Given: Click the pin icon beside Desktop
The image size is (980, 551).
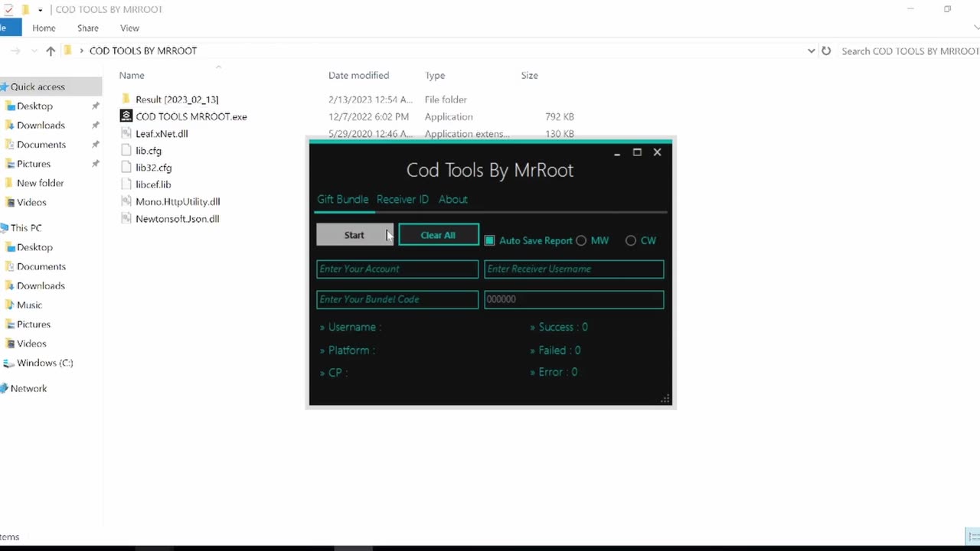Looking at the screenshot, I should [x=95, y=106].
